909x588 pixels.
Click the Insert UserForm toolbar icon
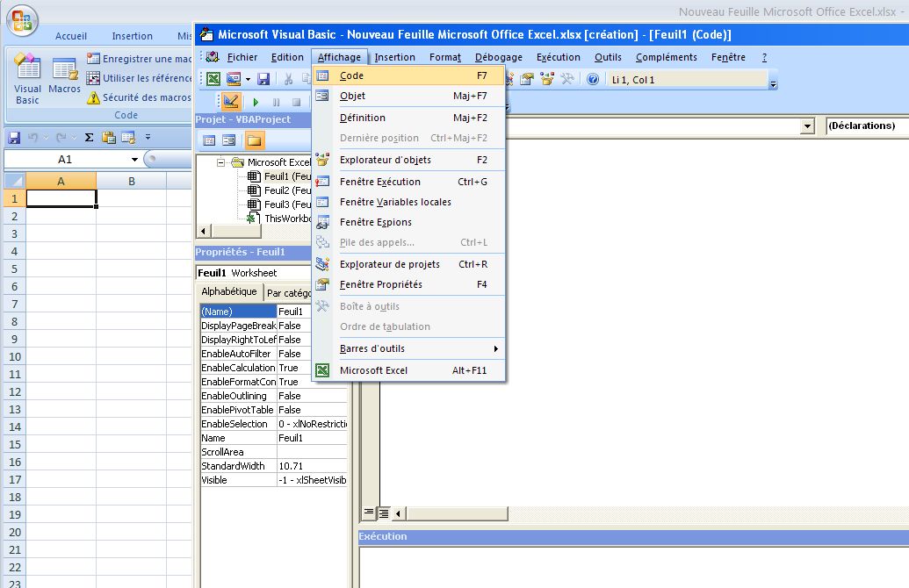pos(233,79)
